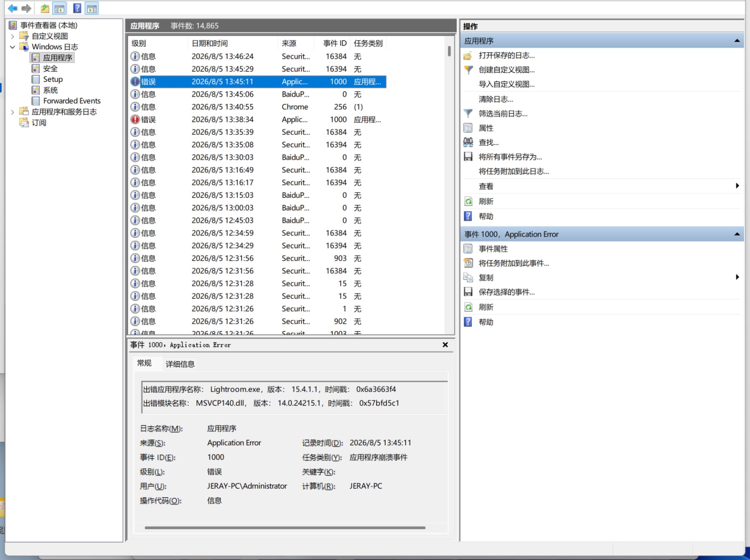Click the 应用程序 section 帮助 help icon

[x=468, y=216]
